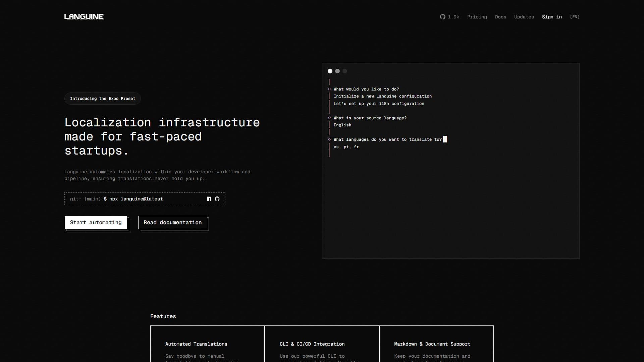Click the Introducing the Expo Preset badge
This screenshot has width=644, height=362.
103,99
